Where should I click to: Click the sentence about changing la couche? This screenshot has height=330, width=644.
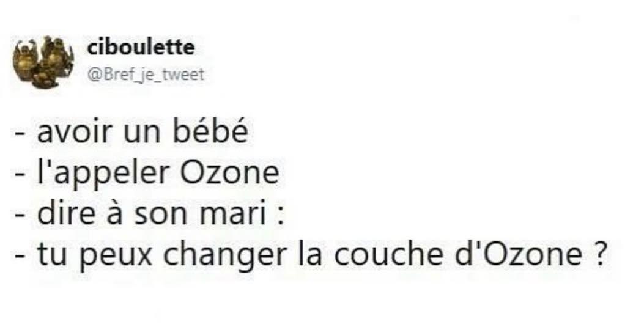[311, 255]
